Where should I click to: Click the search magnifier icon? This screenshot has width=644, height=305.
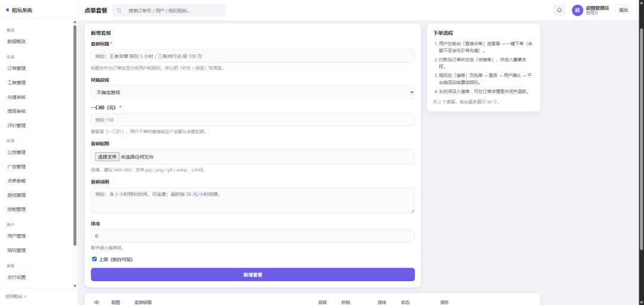click(x=119, y=11)
